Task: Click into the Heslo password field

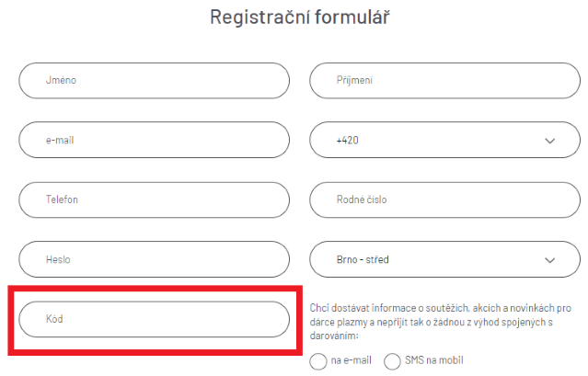Action: [154, 259]
